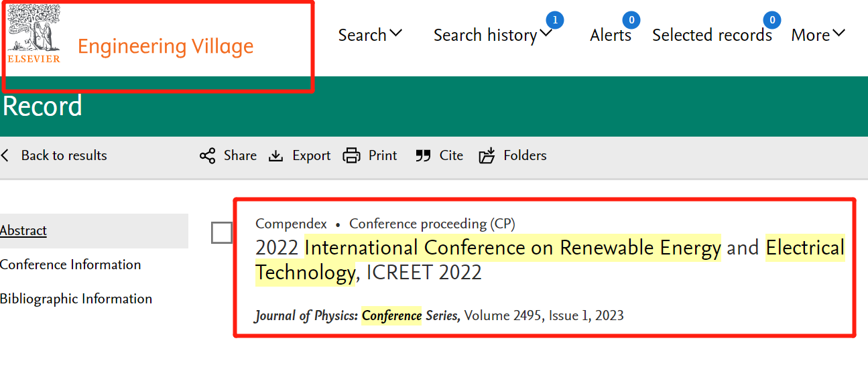Open the Engineering Village home link
Screen dimensions: 868x365
point(166,46)
